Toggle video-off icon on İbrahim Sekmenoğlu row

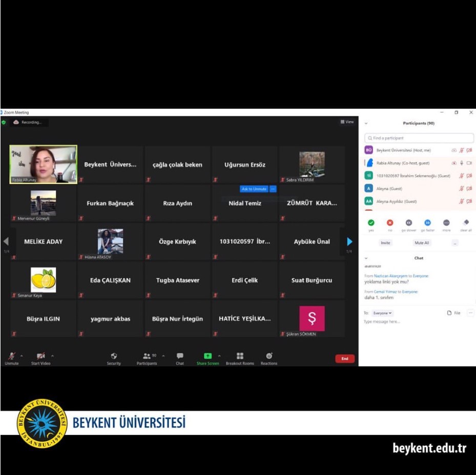pyautogui.click(x=469, y=176)
